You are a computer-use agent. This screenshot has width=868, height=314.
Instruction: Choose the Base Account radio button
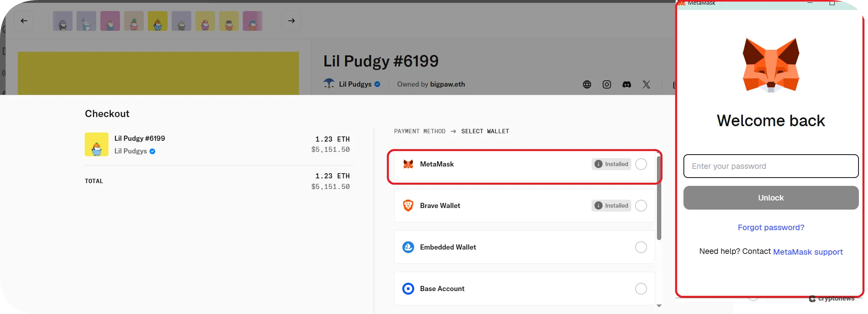pos(641,289)
